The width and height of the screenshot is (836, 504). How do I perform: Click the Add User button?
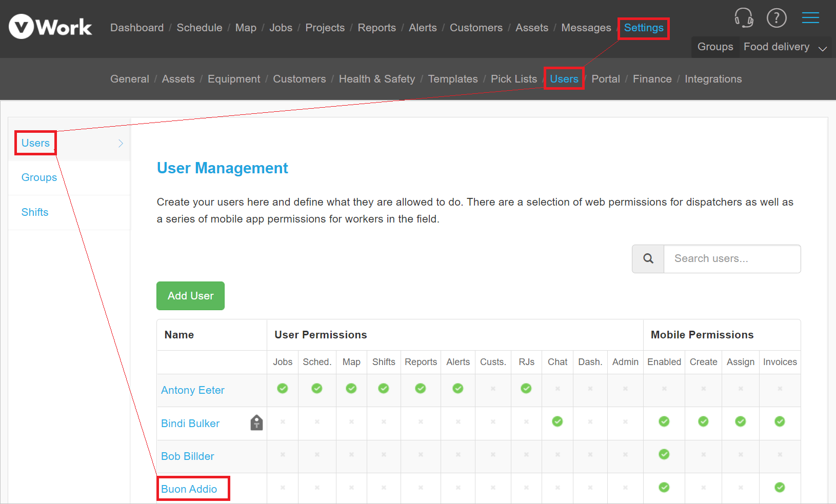click(x=190, y=296)
